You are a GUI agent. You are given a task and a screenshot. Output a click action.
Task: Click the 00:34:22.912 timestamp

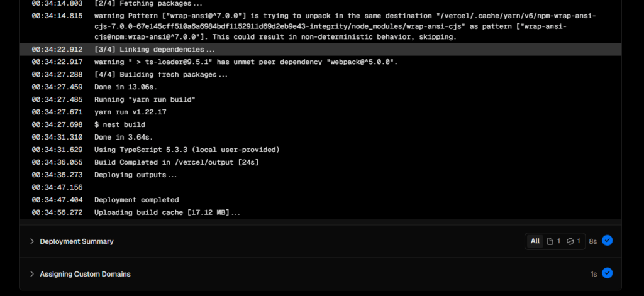pos(57,49)
